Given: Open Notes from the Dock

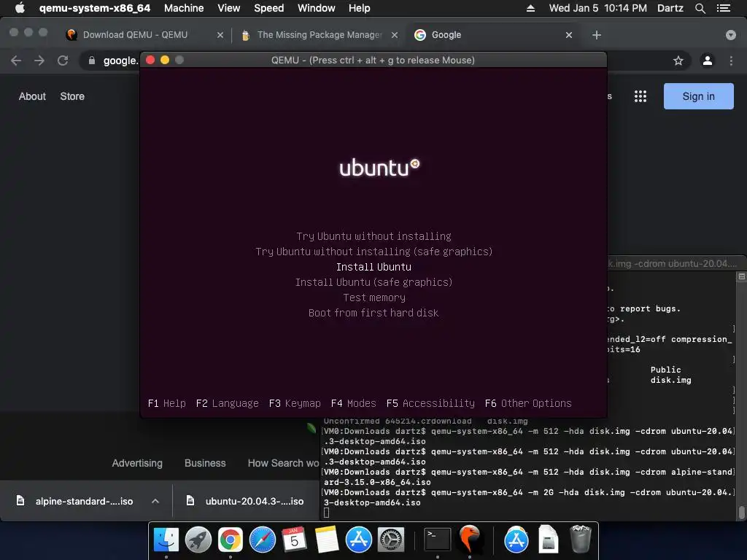Looking at the screenshot, I should click(327, 540).
